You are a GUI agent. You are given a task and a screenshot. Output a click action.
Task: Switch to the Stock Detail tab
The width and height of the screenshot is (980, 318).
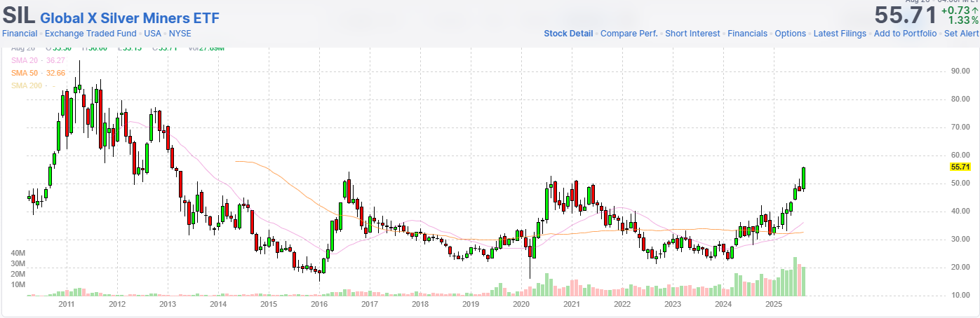568,34
